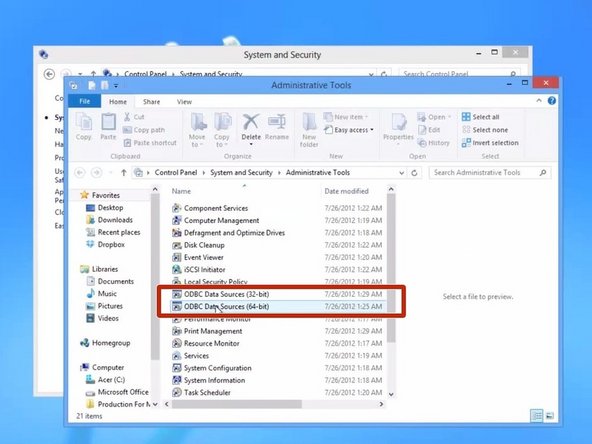592x444 pixels.
Task: Select System Configuration in the list
Action: coord(212,368)
